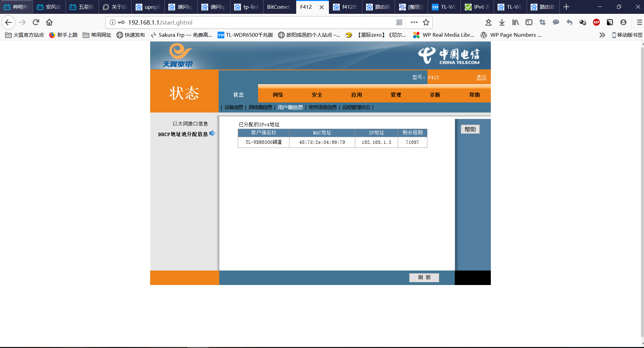644x348 pixels.
Task: Click the library bookshelf icon
Action: pyautogui.click(x=515, y=22)
